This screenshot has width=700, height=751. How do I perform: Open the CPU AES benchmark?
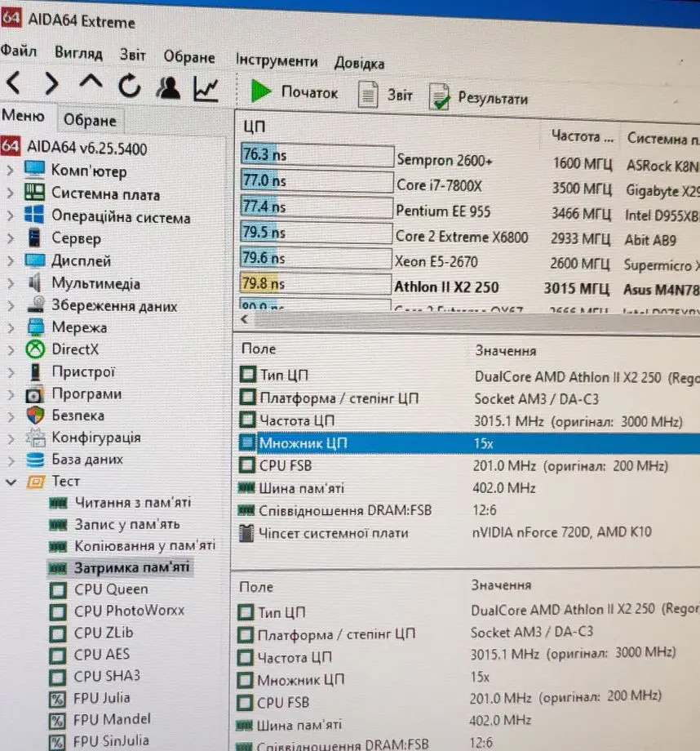[90, 655]
